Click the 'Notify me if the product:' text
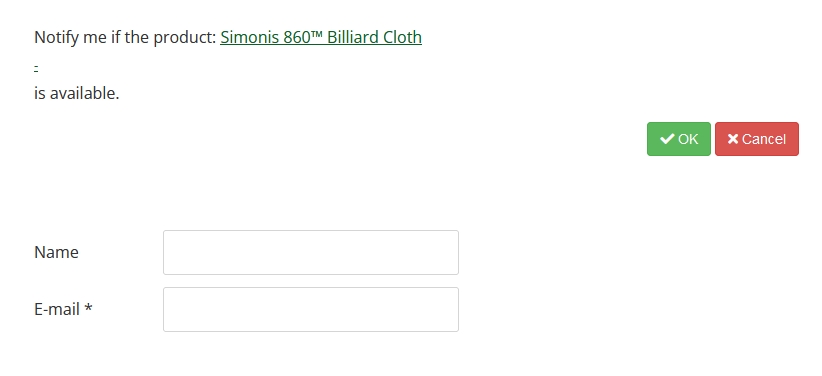 pyautogui.click(x=125, y=37)
